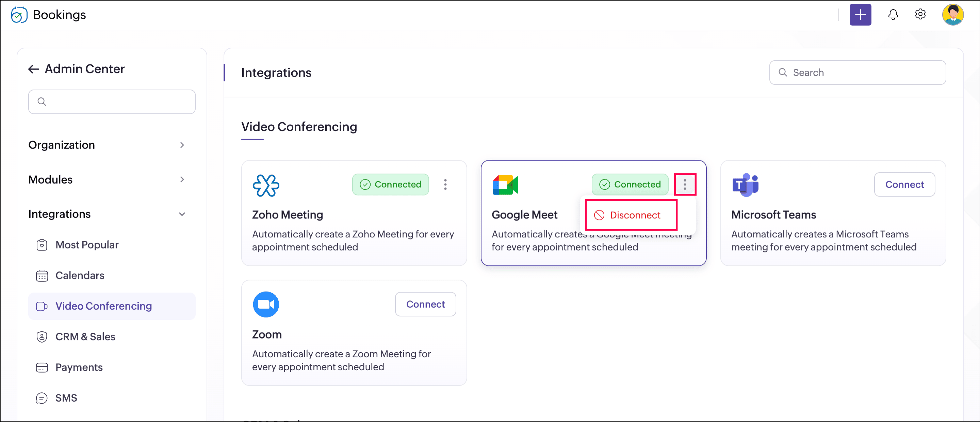Collapse the Integrations section
980x422 pixels.
click(107, 214)
